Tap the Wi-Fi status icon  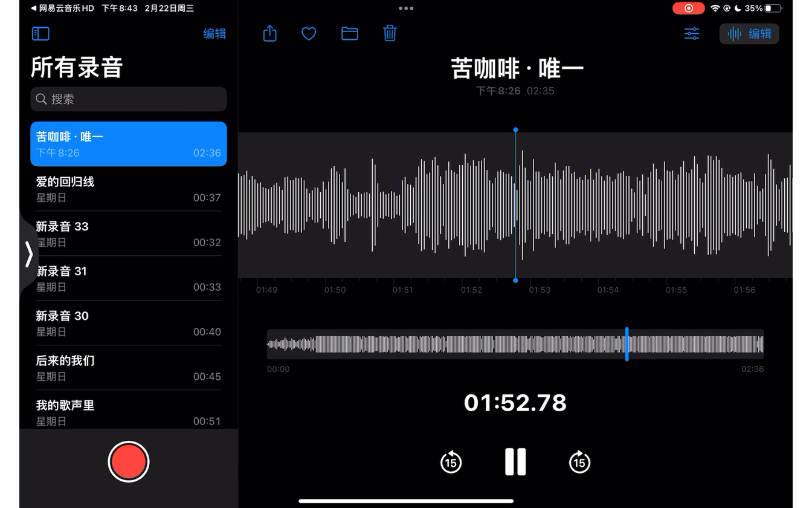click(x=715, y=8)
